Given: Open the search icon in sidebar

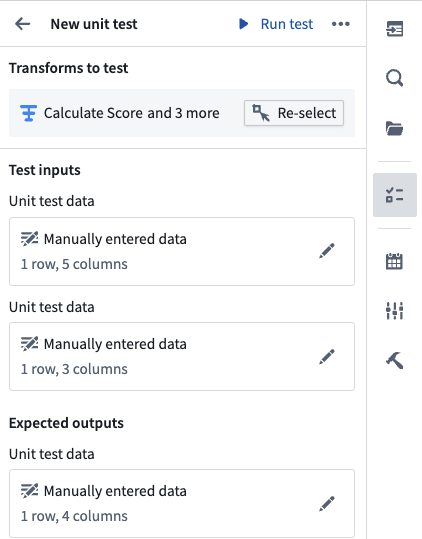Looking at the screenshot, I should pyautogui.click(x=395, y=78).
